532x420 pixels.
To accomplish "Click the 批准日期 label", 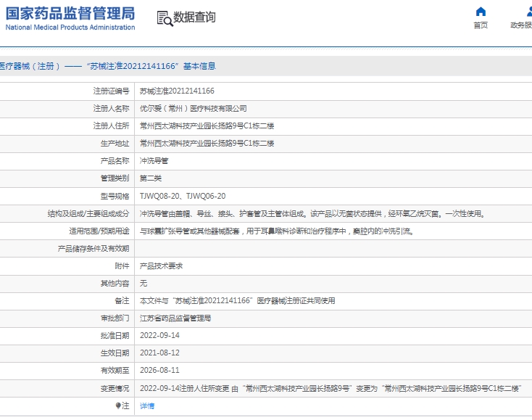I will pyautogui.click(x=115, y=336).
